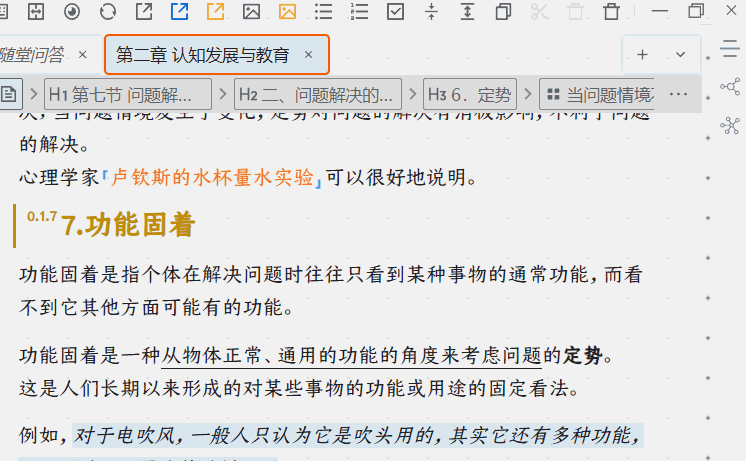Click the orange image picture icon
The image size is (746, 461).
point(287,11)
